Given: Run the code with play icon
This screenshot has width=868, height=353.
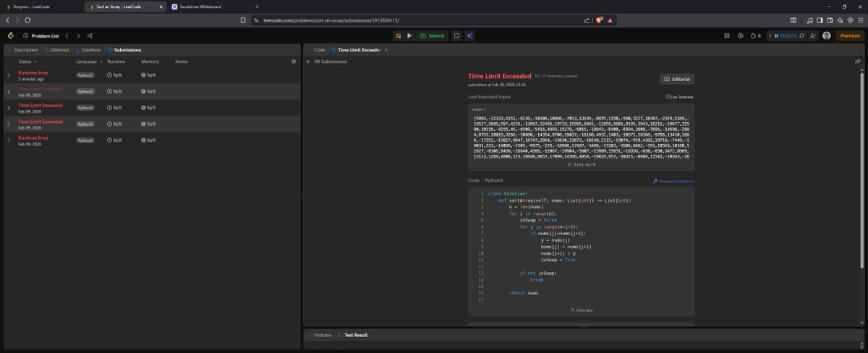Looking at the screenshot, I should (409, 35).
